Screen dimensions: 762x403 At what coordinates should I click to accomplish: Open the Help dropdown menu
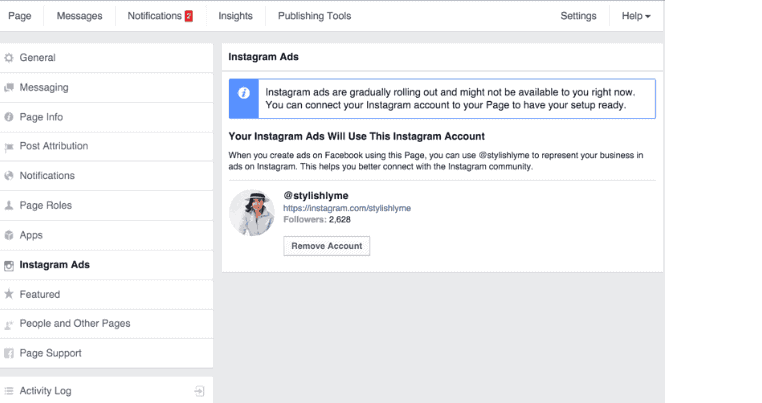[636, 16]
